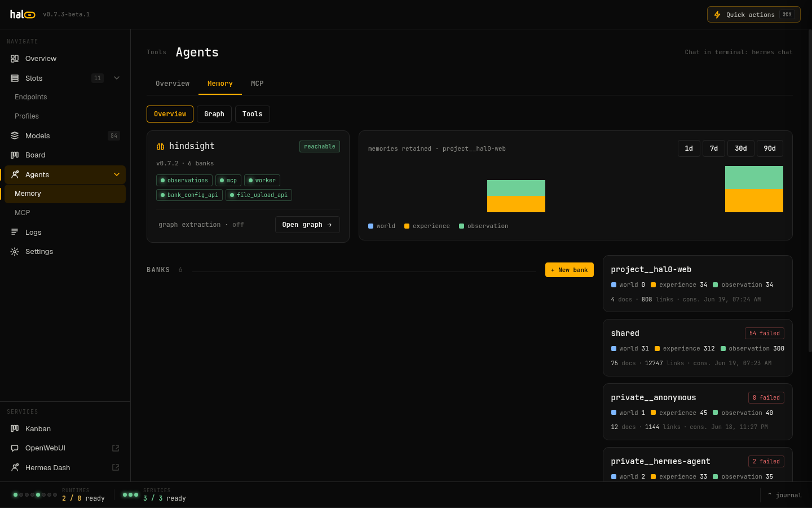Viewport: 812px width, 508px height.
Task: Click the version v0.7.3-beta.1 text
Action: pos(67,15)
